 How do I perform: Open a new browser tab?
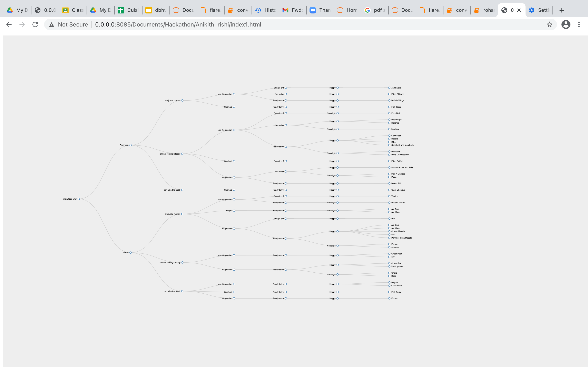tap(561, 10)
